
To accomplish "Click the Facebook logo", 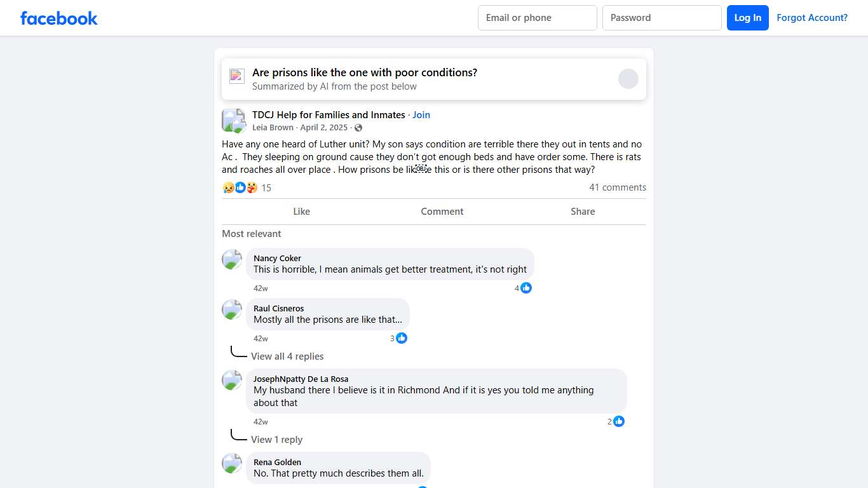I will [x=59, y=18].
